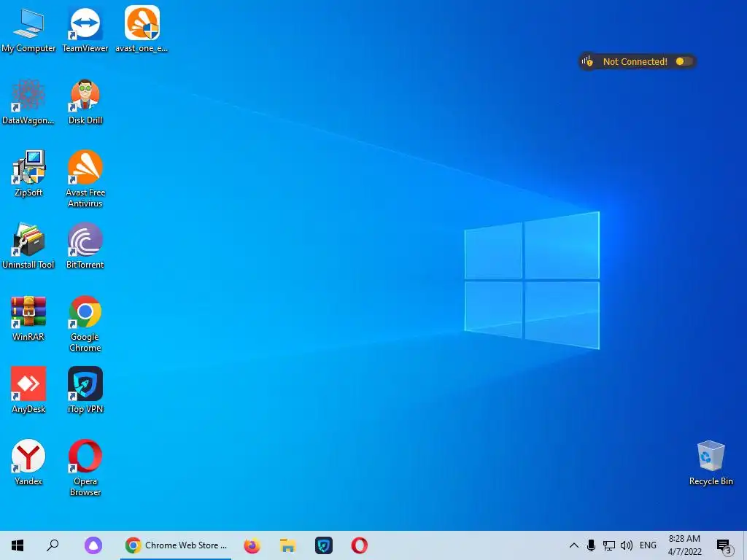Click the microphone tray icon

click(x=591, y=545)
